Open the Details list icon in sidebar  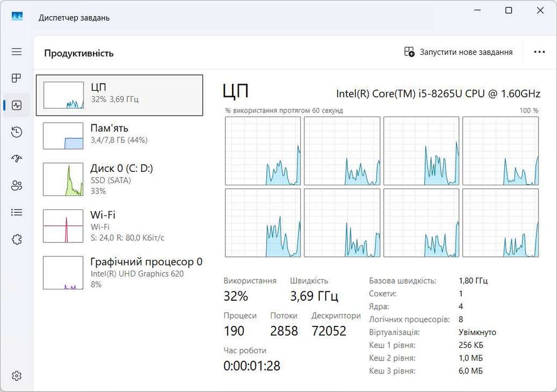pos(17,212)
